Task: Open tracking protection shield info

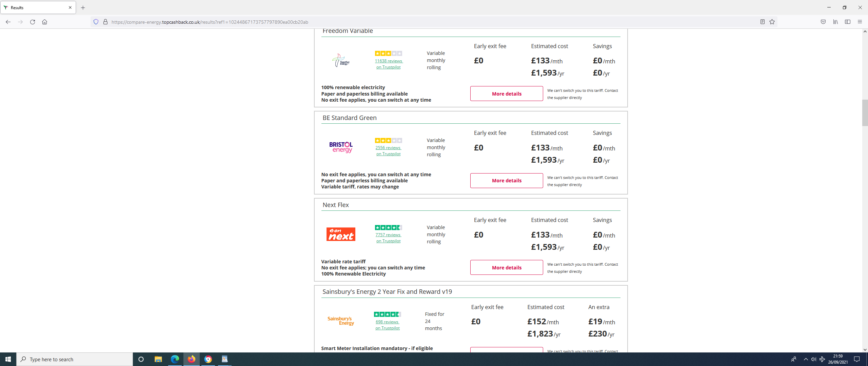Action: pyautogui.click(x=96, y=22)
